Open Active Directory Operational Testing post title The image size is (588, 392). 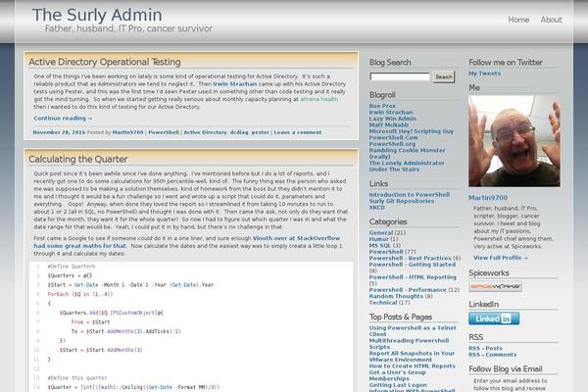point(105,62)
